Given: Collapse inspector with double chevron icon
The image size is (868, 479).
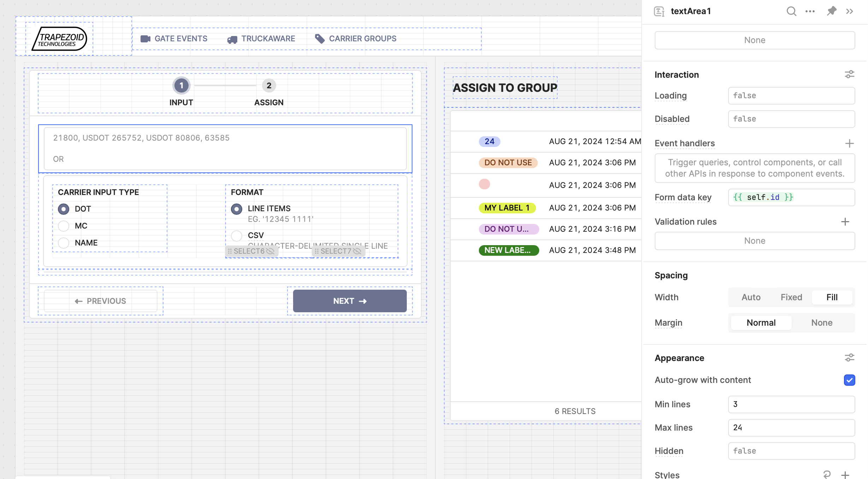Looking at the screenshot, I should point(850,11).
